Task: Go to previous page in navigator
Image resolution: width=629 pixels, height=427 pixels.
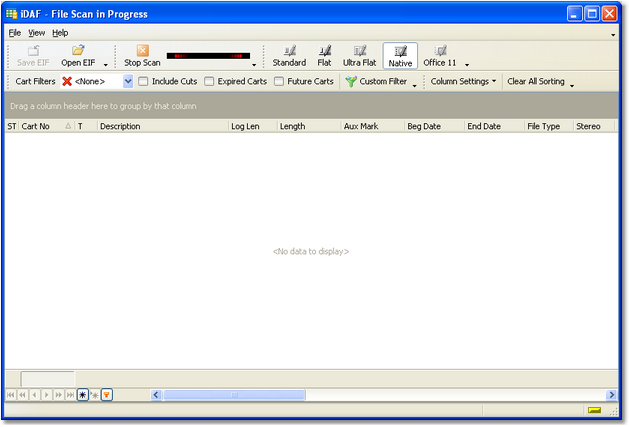Action: [x=22, y=395]
